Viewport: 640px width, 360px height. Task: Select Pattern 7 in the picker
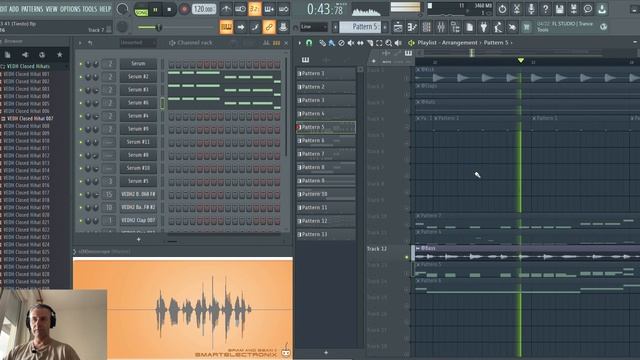pos(325,154)
